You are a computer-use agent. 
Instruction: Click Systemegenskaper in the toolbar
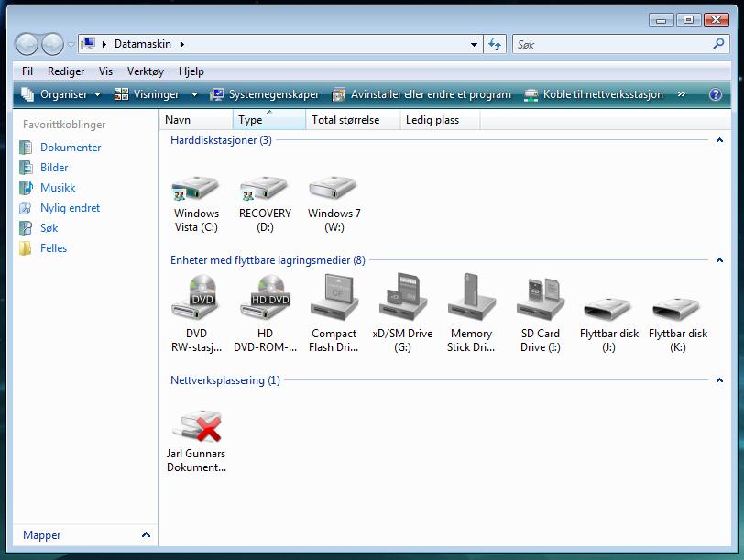265,94
